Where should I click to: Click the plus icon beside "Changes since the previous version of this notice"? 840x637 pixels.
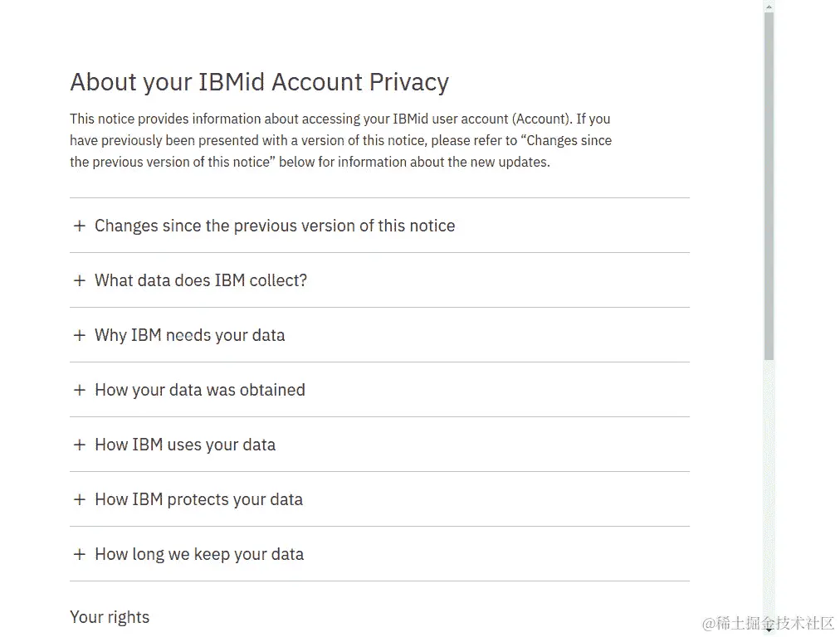coord(80,225)
